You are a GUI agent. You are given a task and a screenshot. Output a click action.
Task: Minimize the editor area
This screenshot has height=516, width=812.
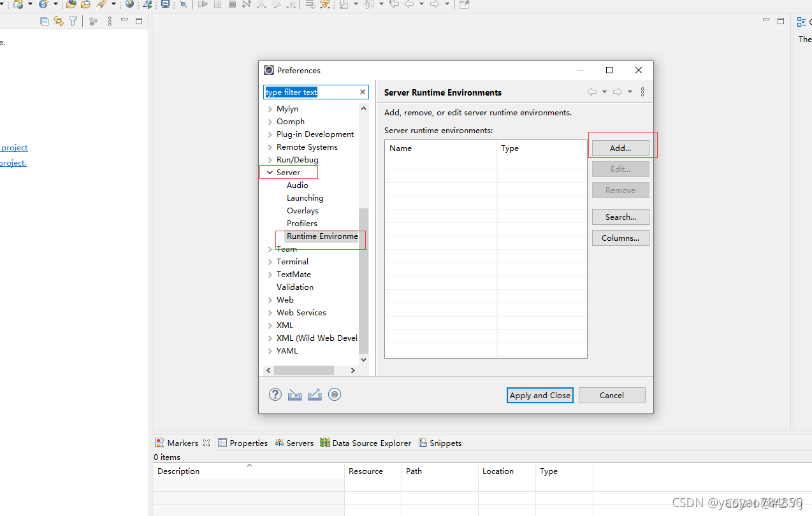pyautogui.click(x=766, y=20)
